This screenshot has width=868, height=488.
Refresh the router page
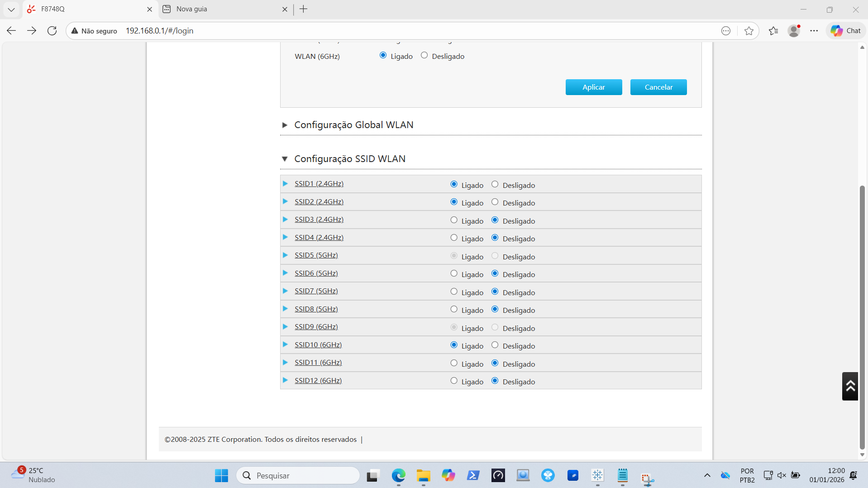52,31
